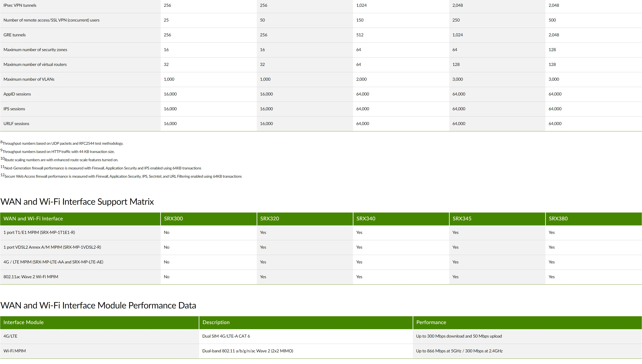Click the GRE tunnels row label
This screenshot has width=642, height=364.
15,35
